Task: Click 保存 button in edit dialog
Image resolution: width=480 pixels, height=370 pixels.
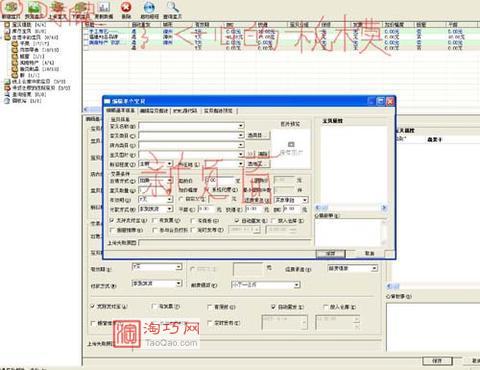Action: pos(330,254)
